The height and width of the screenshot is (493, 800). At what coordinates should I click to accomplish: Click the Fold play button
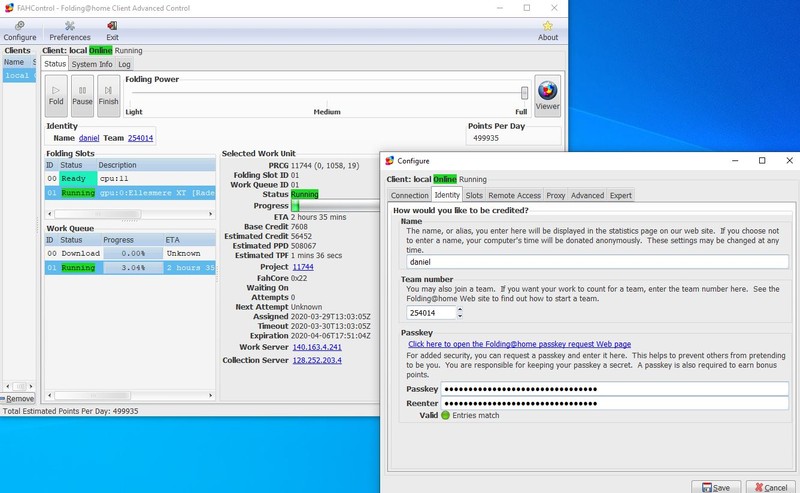(56, 95)
